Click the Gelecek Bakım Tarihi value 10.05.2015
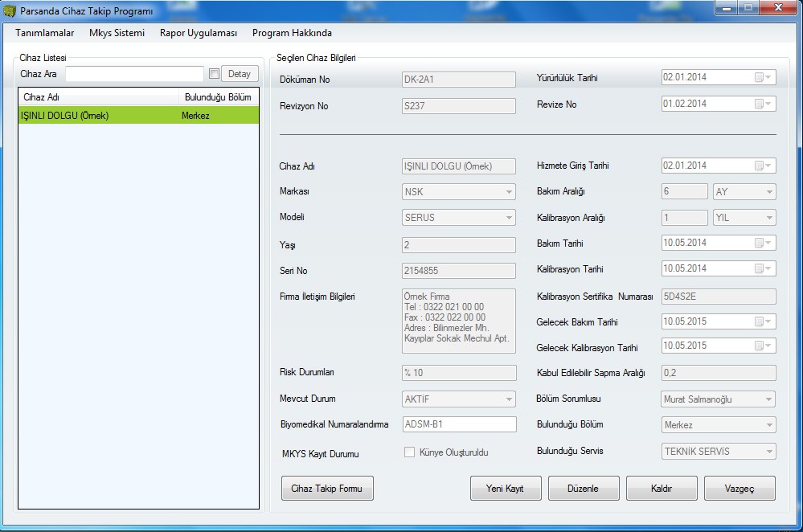This screenshot has height=532, width=803. point(685,321)
